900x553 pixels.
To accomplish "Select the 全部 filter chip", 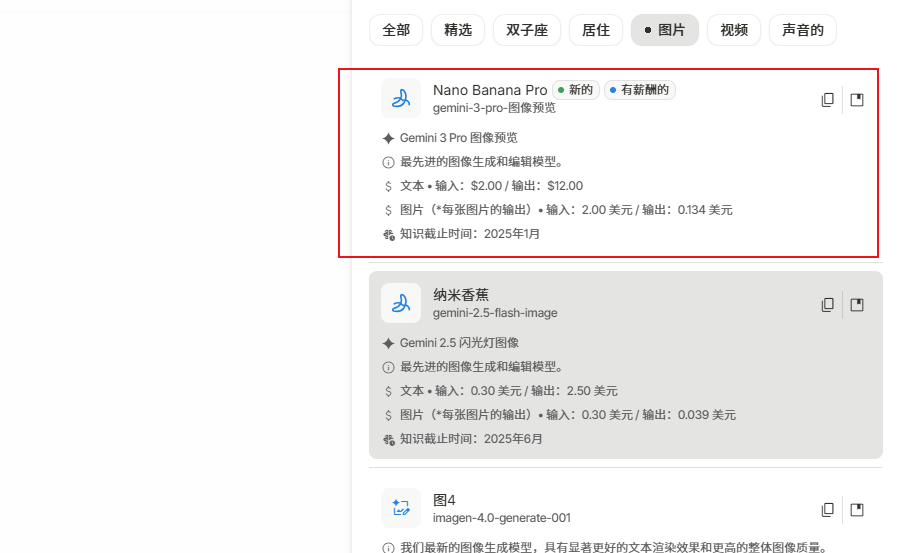I will [396, 30].
